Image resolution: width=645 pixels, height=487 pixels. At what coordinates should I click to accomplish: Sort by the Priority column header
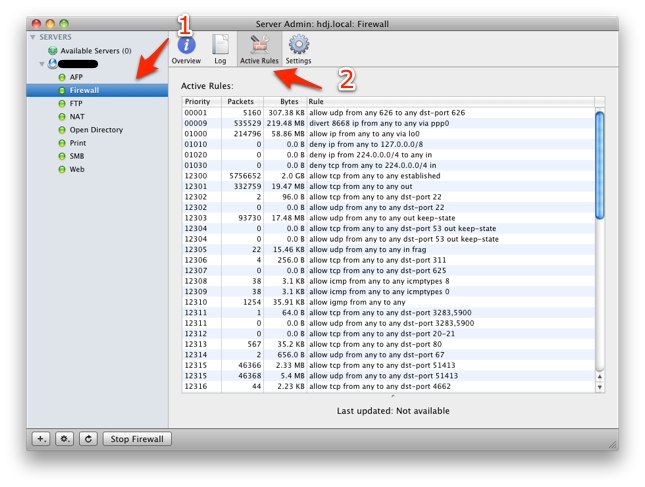click(202, 102)
